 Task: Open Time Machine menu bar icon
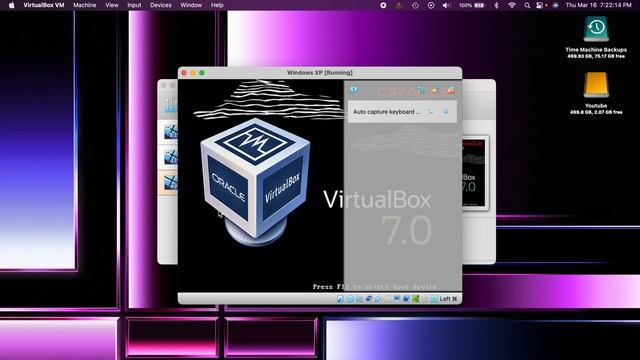pyautogui.click(x=415, y=5)
